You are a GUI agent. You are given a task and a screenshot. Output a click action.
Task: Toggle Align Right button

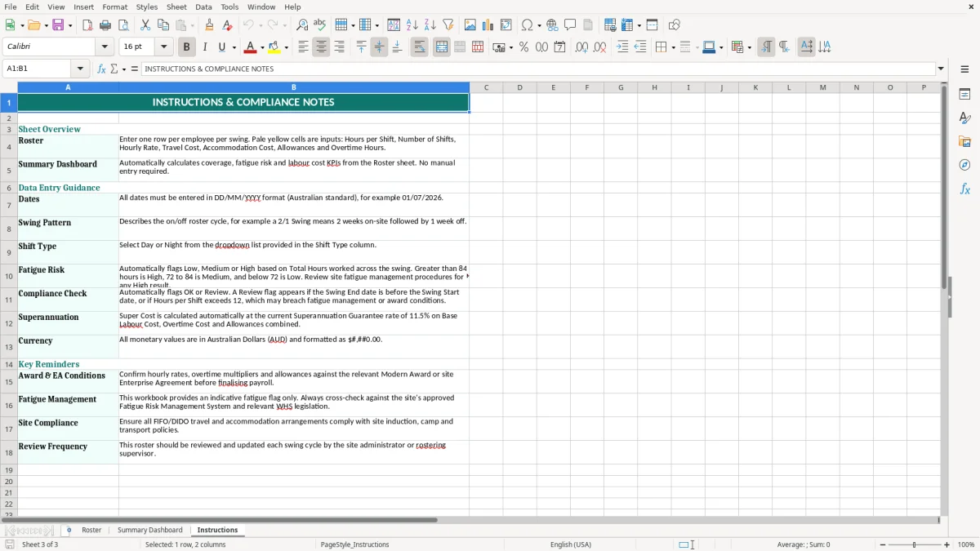(339, 47)
